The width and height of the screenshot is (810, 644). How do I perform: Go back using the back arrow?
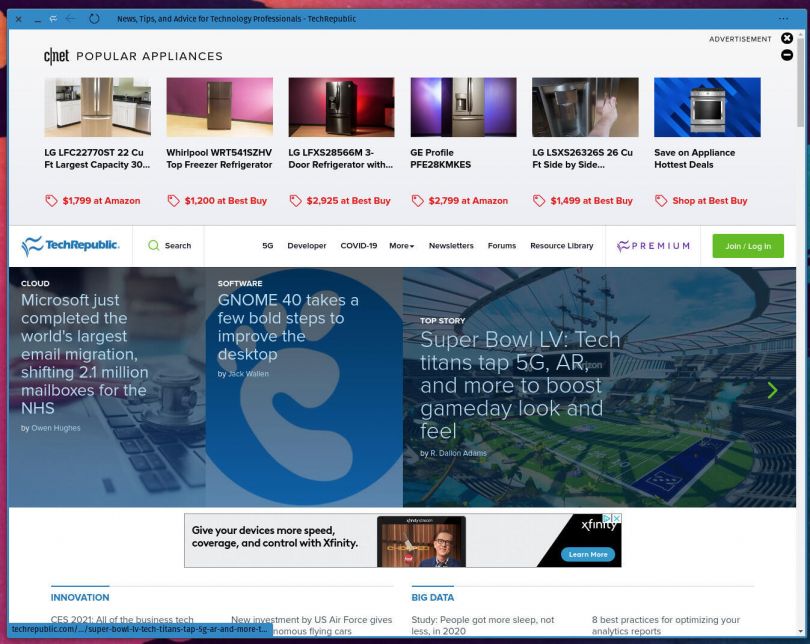pos(70,19)
